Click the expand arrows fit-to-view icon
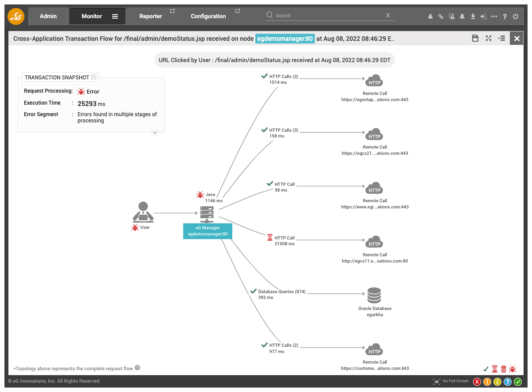Image resolution: width=532 pixels, height=392 pixels. [489, 38]
